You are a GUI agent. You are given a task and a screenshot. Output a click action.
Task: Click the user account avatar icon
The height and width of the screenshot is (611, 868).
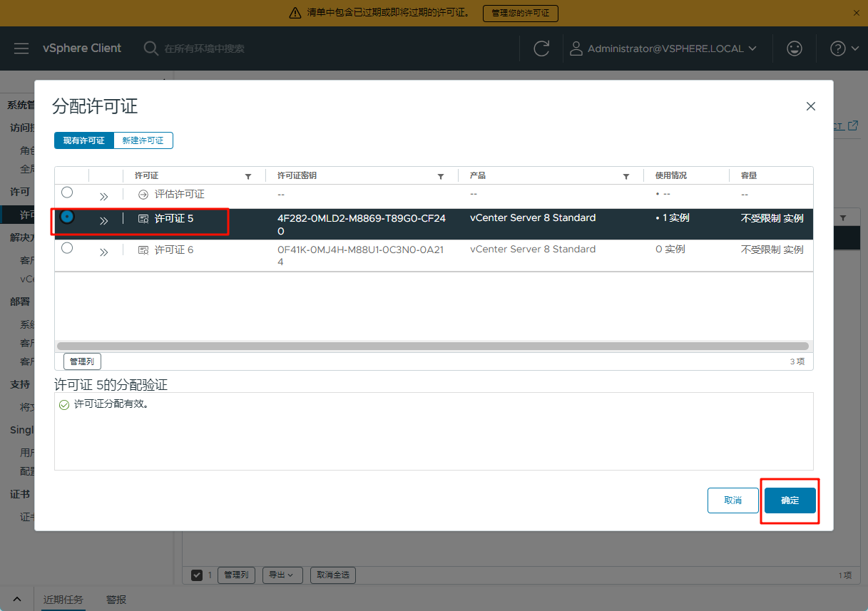pyautogui.click(x=576, y=48)
